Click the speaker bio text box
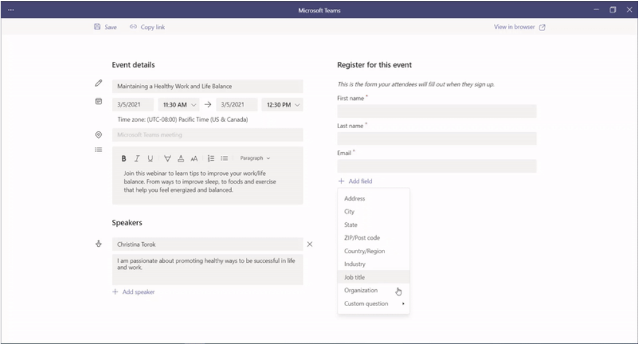The image size is (644, 344). 207,270
